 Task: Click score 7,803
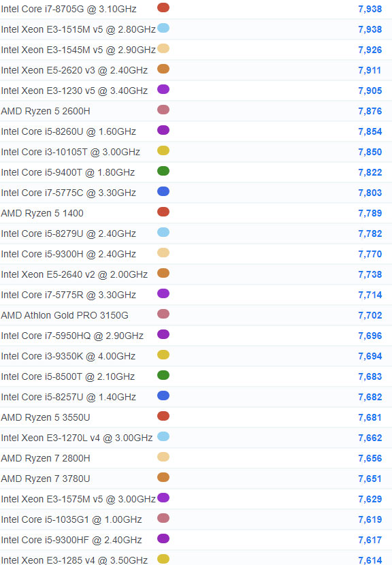point(370,193)
